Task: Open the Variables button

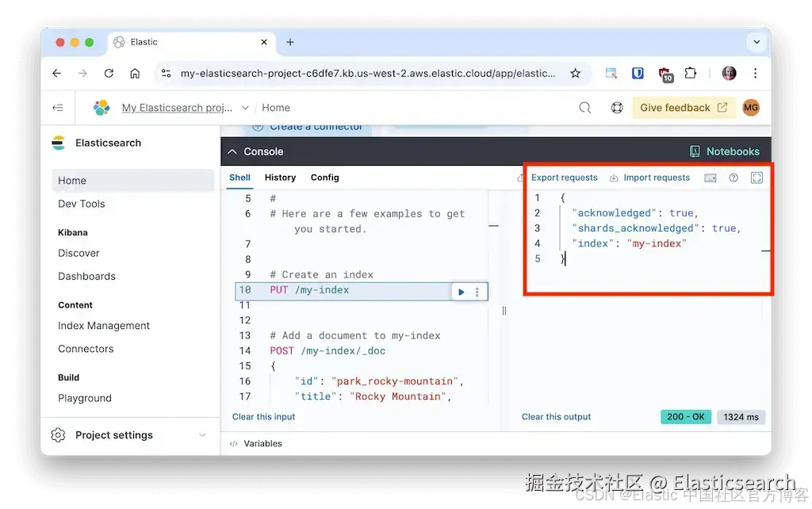Action: [x=256, y=444]
